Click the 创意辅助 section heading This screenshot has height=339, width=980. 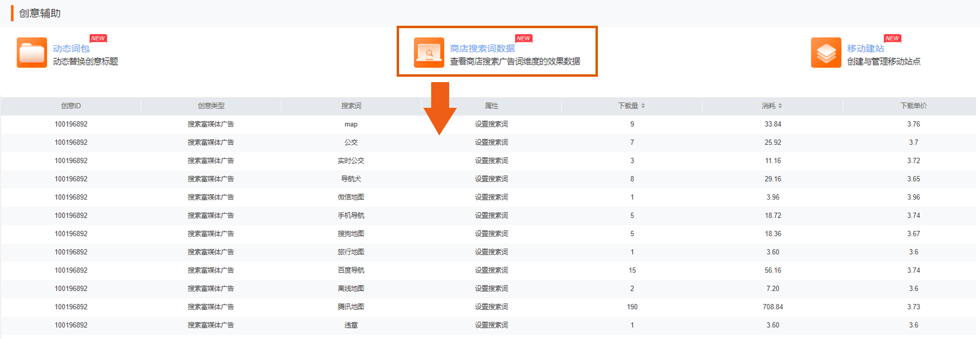point(40,14)
